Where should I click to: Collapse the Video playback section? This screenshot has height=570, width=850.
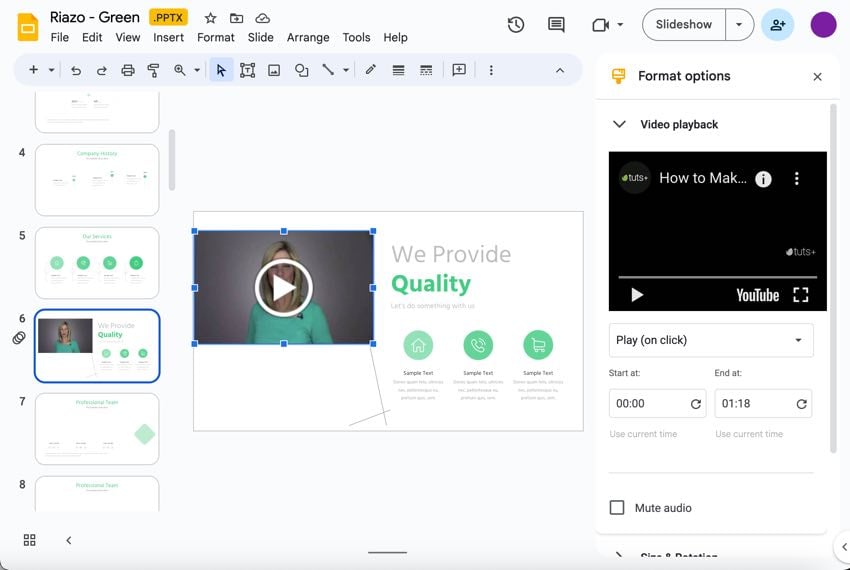point(619,124)
